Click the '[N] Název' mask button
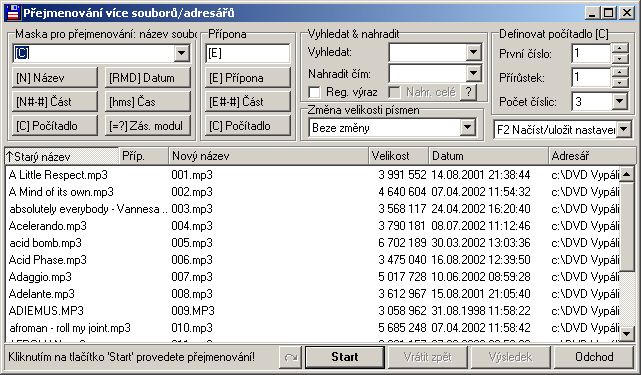 pos(55,78)
